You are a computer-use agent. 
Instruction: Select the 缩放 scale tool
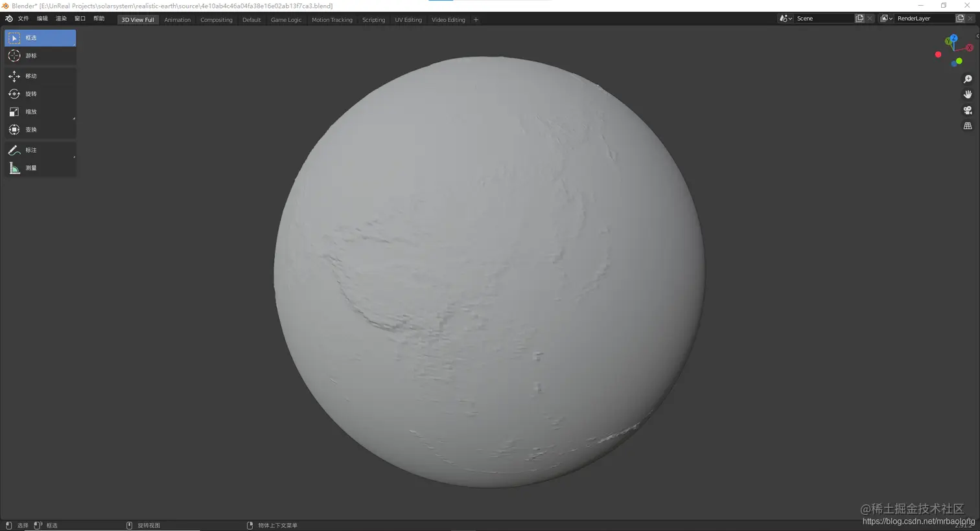pos(40,112)
